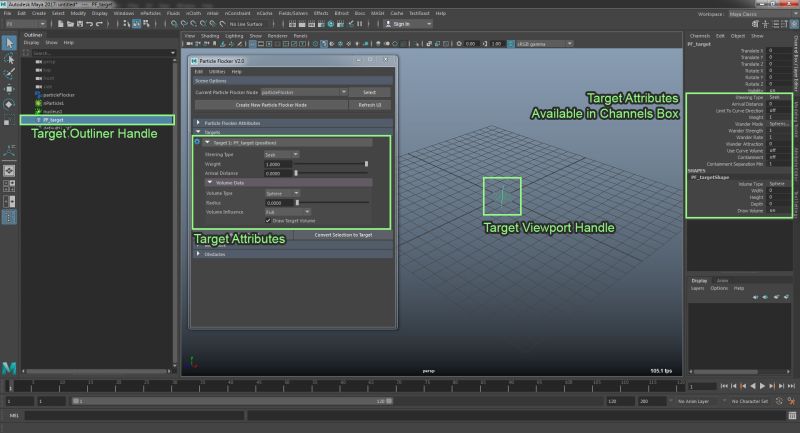
Task: Click the Redo arrow icon
Action: click(99, 24)
